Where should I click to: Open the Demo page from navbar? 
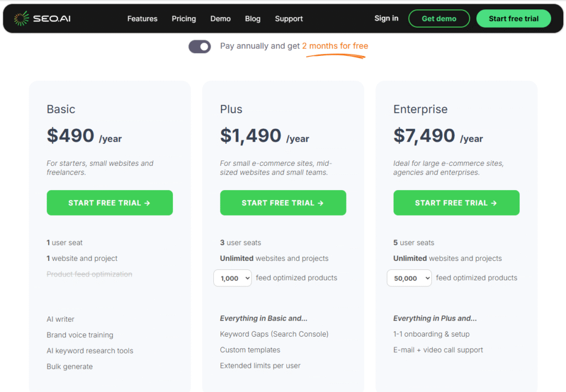(x=221, y=19)
